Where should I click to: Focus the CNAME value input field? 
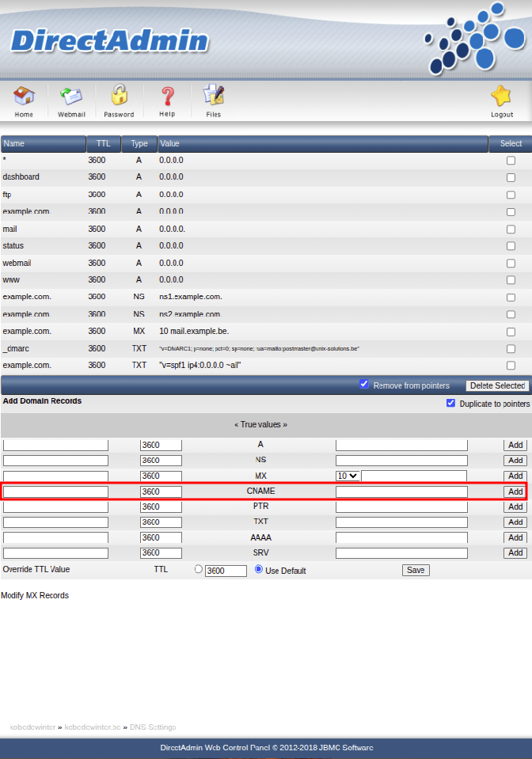tap(402, 491)
